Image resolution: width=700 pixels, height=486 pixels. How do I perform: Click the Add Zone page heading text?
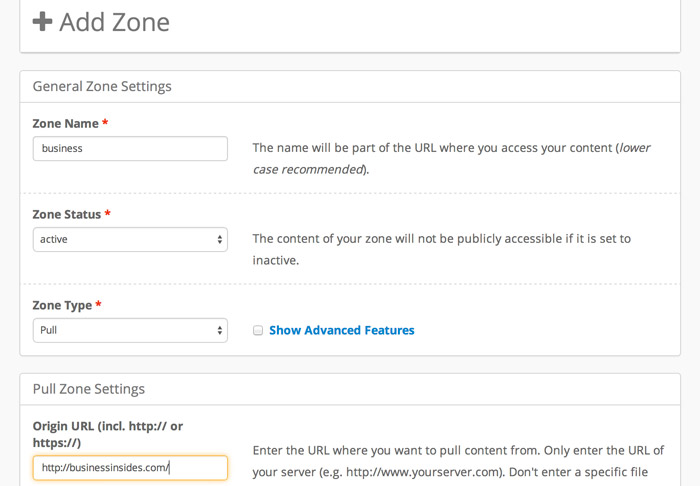point(114,22)
